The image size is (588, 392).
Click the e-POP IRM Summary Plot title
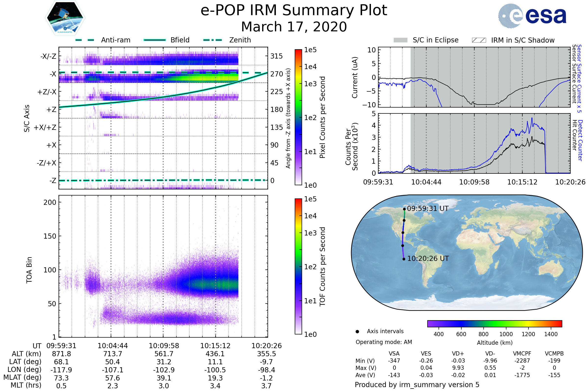[x=294, y=11]
